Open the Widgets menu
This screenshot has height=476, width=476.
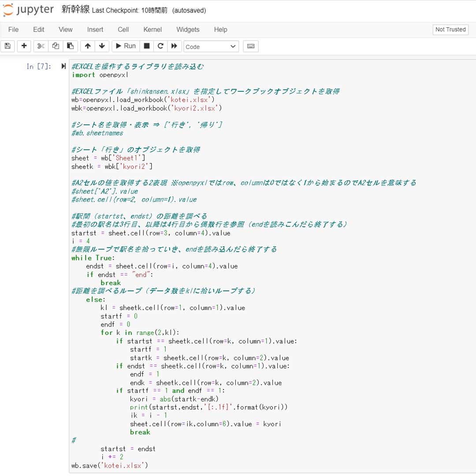click(x=188, y=30)
